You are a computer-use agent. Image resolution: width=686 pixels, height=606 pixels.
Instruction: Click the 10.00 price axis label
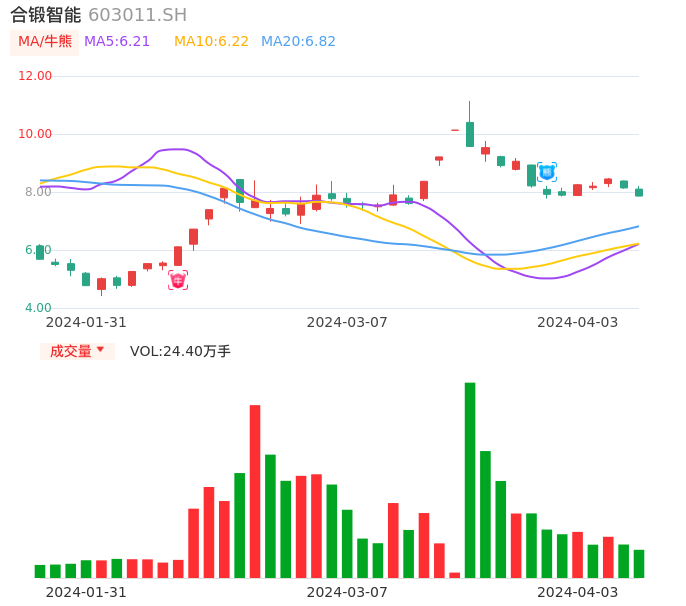(36, 134)
